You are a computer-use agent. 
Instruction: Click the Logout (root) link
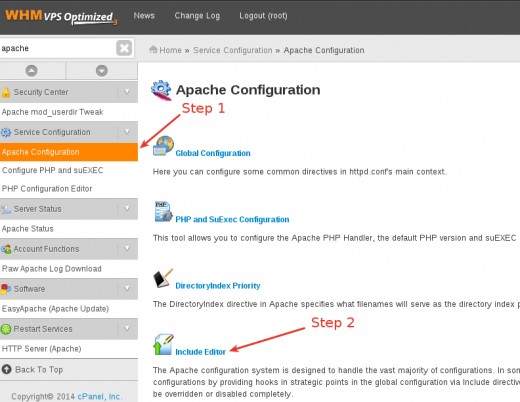pyautogui.click(x=263, y=16)
